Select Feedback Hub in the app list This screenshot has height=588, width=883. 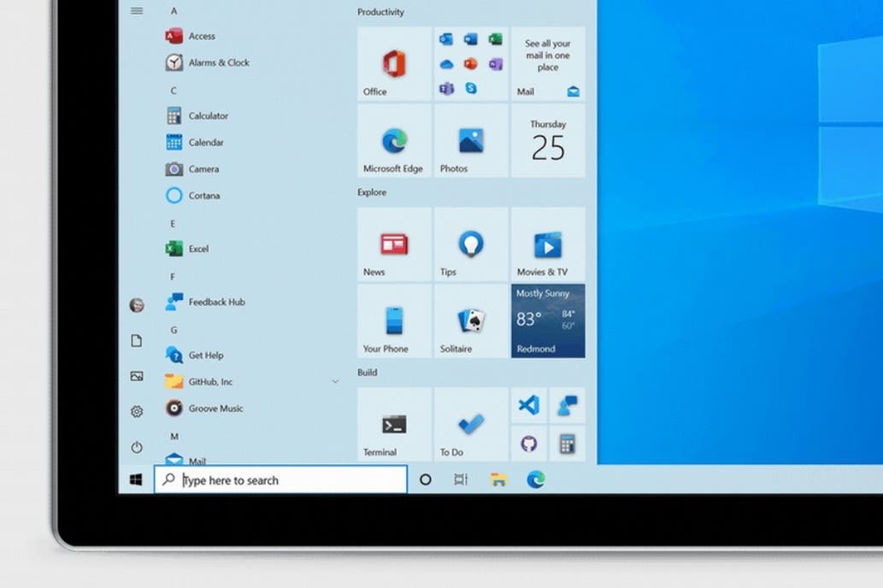click(x=215, y=302)
